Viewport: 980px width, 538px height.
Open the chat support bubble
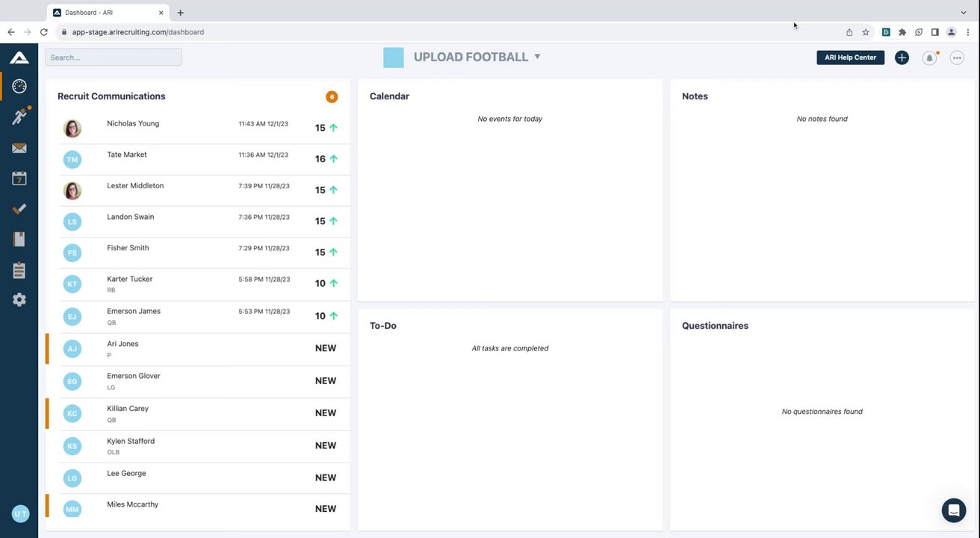coord(953,510)
